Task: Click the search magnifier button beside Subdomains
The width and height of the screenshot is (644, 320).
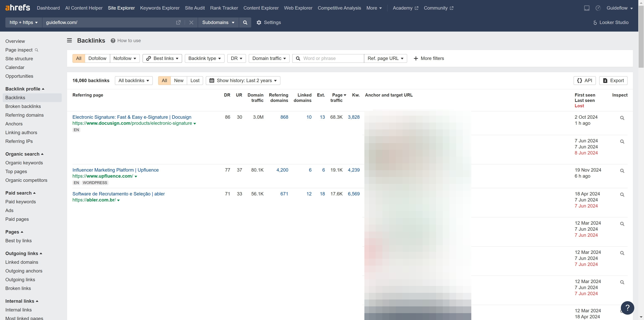Action: tap(245, 22)
